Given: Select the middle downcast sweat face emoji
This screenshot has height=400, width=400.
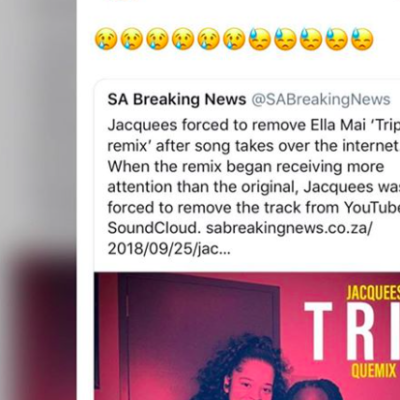Looking at the screenshot, I should coord(311,39).
